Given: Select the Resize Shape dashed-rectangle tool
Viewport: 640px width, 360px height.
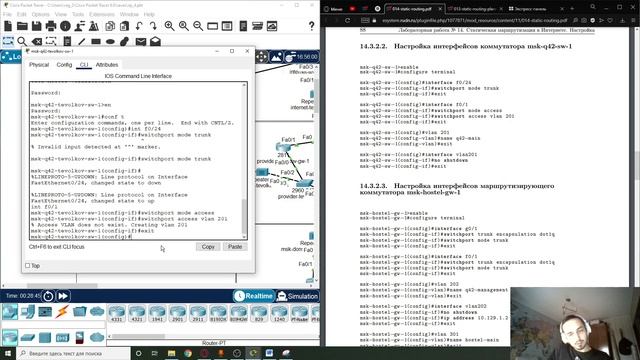Looking at the screenshot, I should click(51, 41).
